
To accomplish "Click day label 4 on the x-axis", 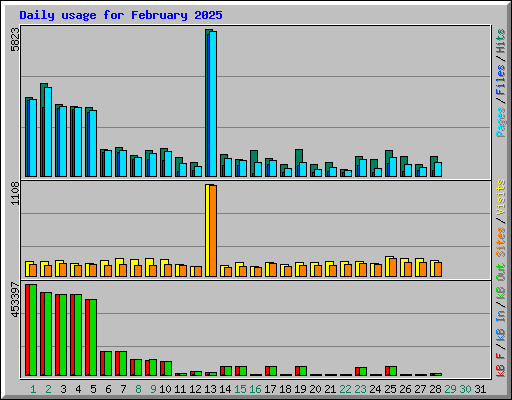I will (78, 389).
